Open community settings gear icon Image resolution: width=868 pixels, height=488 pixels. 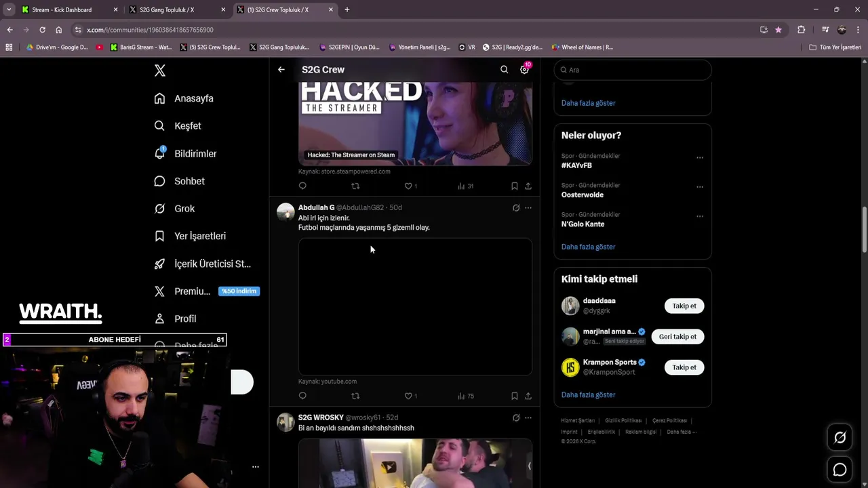click(x=524, y=69)
